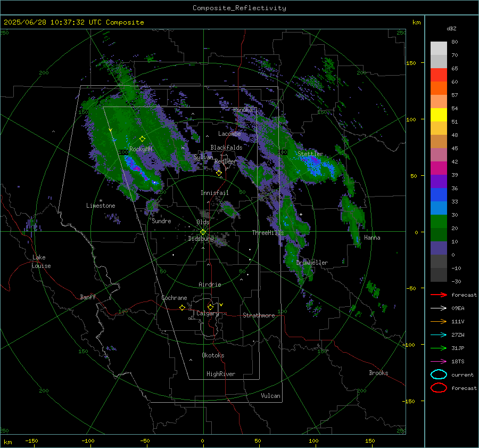Click the Blackfalds label
The image size is (479, 448).
tap(226, 148)
